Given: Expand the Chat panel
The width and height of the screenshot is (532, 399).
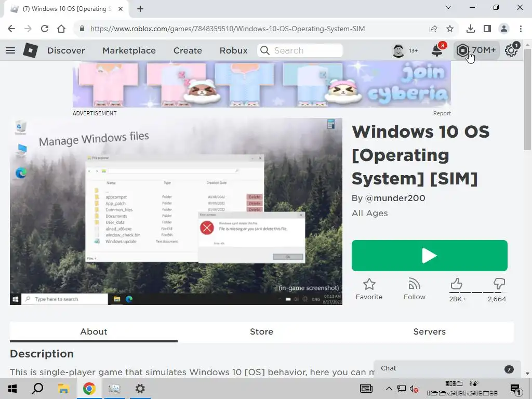Looking at the screenshot, I should (447, 369).
